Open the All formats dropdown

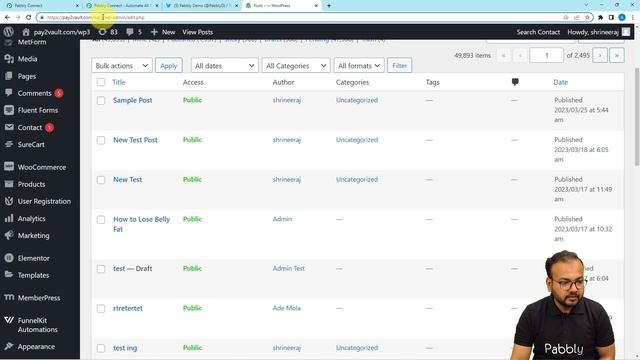(x=359, y=65)
